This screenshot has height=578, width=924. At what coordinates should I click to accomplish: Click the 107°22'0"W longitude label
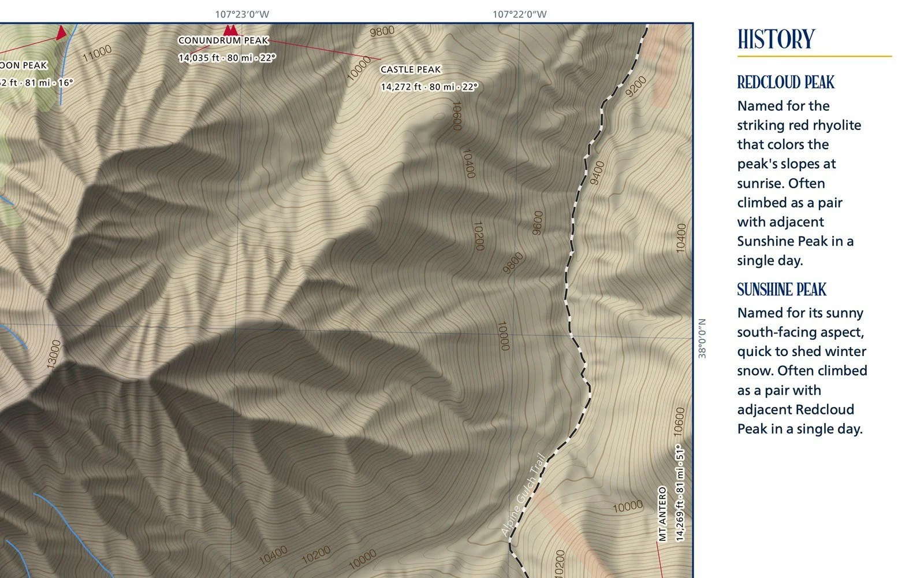(x=519, y=14)
